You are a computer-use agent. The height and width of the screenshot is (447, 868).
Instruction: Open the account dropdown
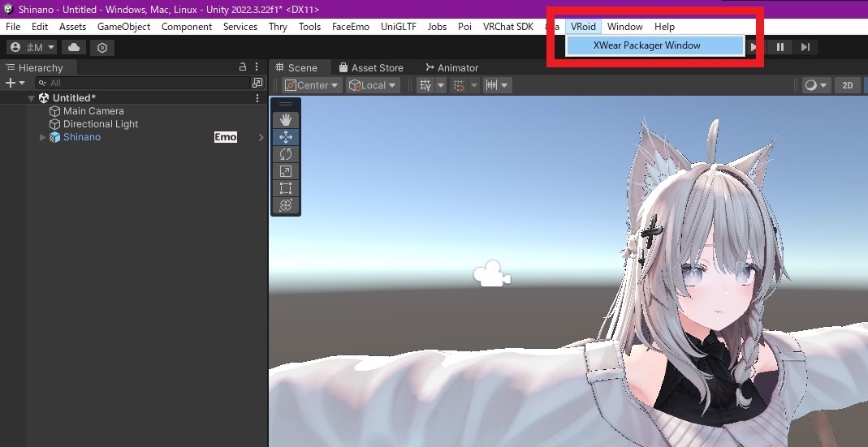coord(32,48)
